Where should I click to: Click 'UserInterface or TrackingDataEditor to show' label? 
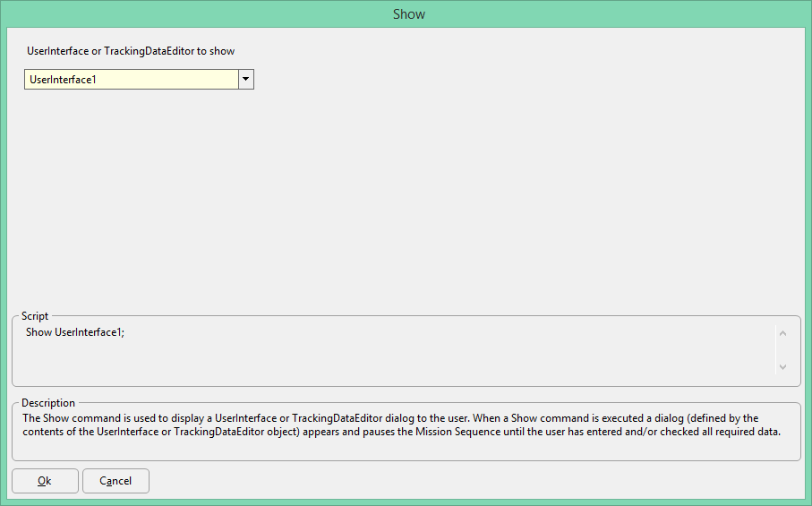(131, 51)
